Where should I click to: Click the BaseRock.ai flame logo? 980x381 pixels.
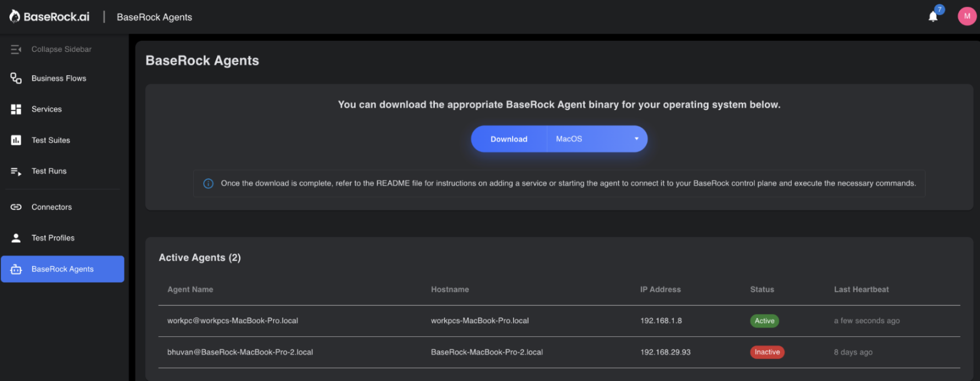[15, 17]
